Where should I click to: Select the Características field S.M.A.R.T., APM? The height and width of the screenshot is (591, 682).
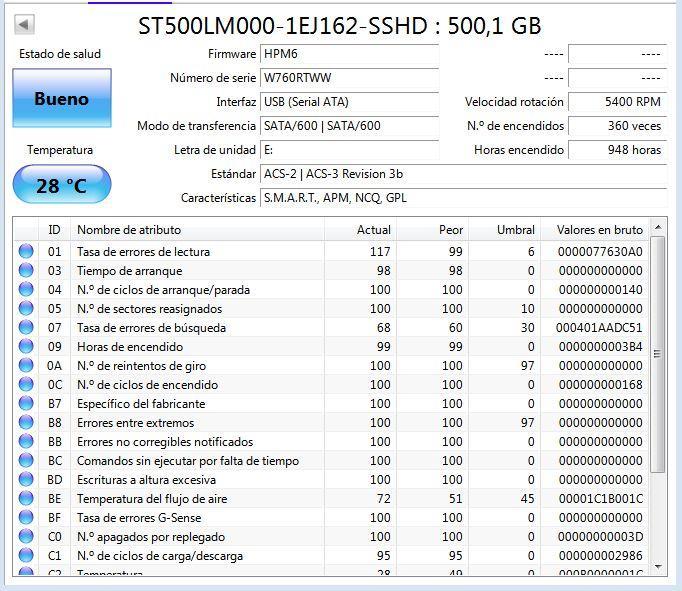point(463,198)
